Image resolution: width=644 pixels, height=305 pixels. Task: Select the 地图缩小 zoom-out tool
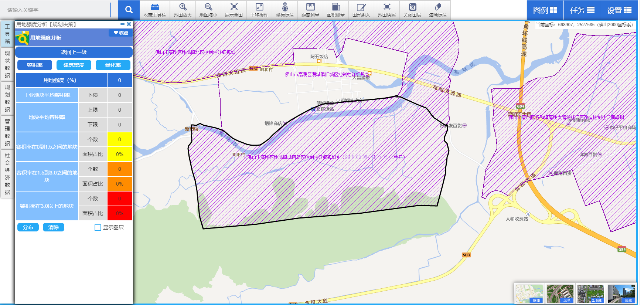pyautogui.click(x=208, y=10)
